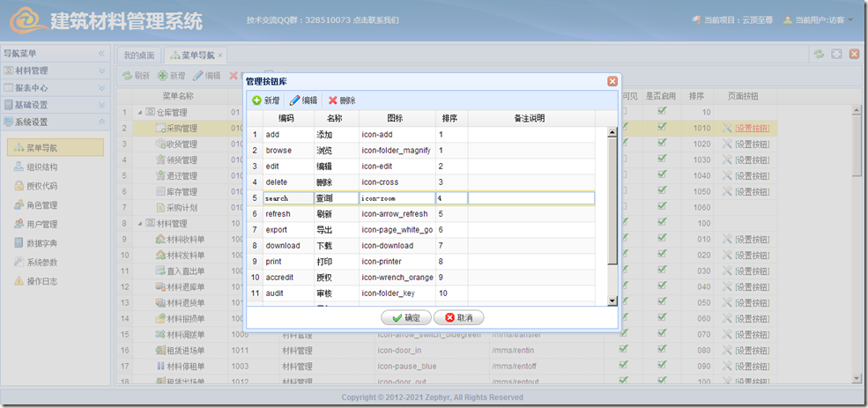The image size is (868, 408).
Task: Click the down arrow of the dialog's scrollbar
Action: pos(612,300)
